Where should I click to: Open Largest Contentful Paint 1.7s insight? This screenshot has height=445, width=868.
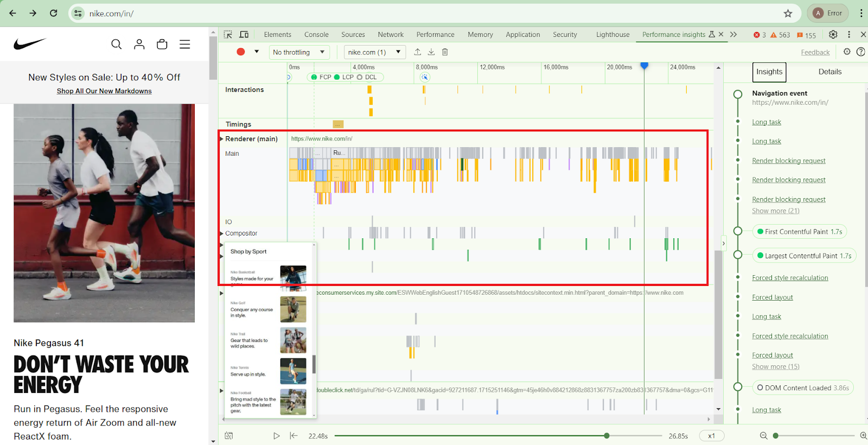(x=804, y=256)
